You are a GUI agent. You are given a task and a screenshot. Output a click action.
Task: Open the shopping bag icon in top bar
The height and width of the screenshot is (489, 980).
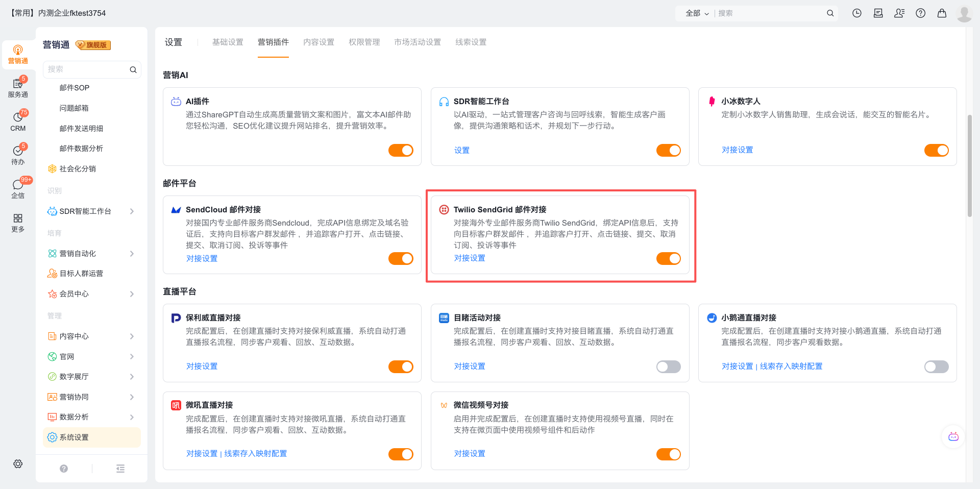tap(942, 13)
